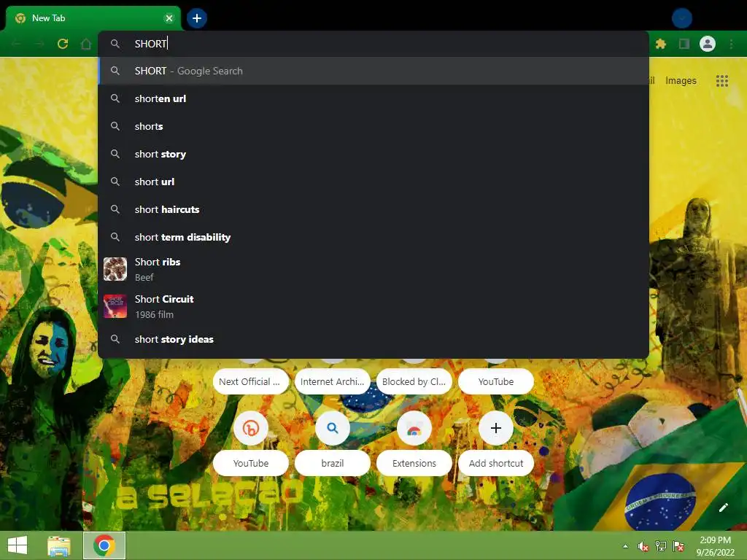Open the Windows Start button
747x560 pixels.
pyautogui.click(x=18, y=545)
